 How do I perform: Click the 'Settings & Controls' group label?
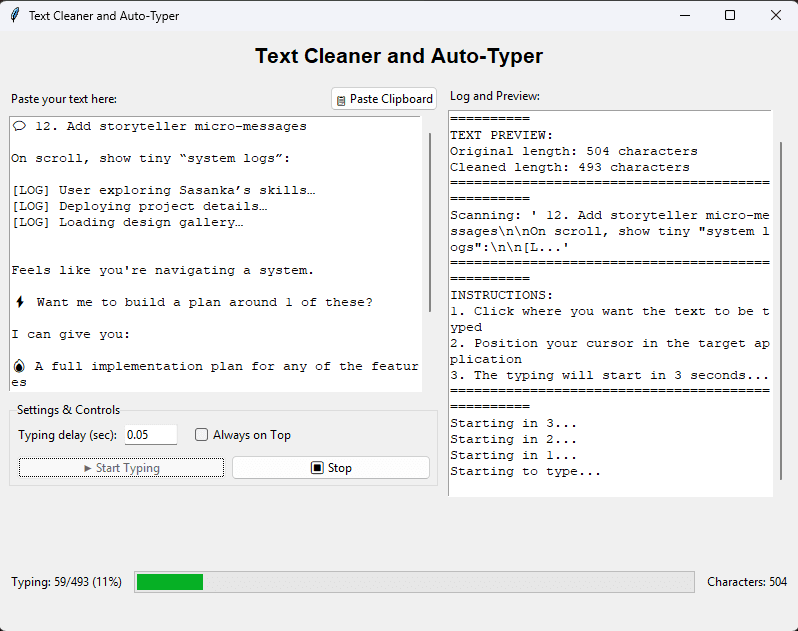68,410
